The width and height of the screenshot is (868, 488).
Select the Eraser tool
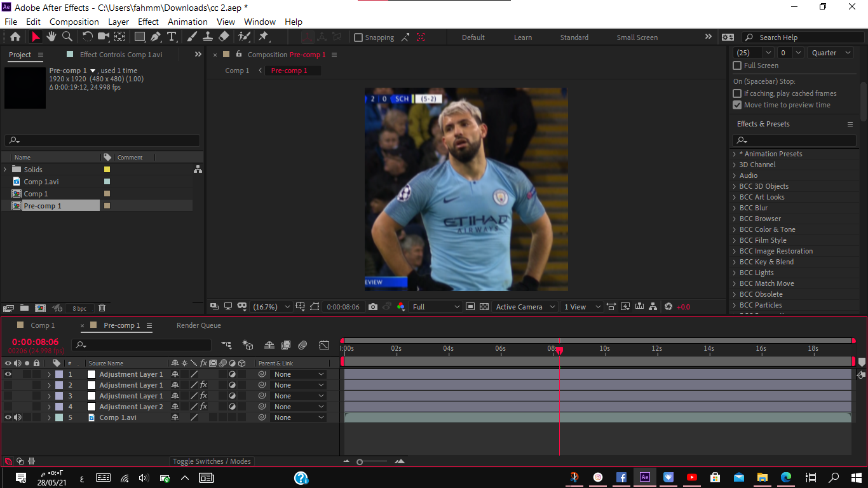click(x=224, y=37)
